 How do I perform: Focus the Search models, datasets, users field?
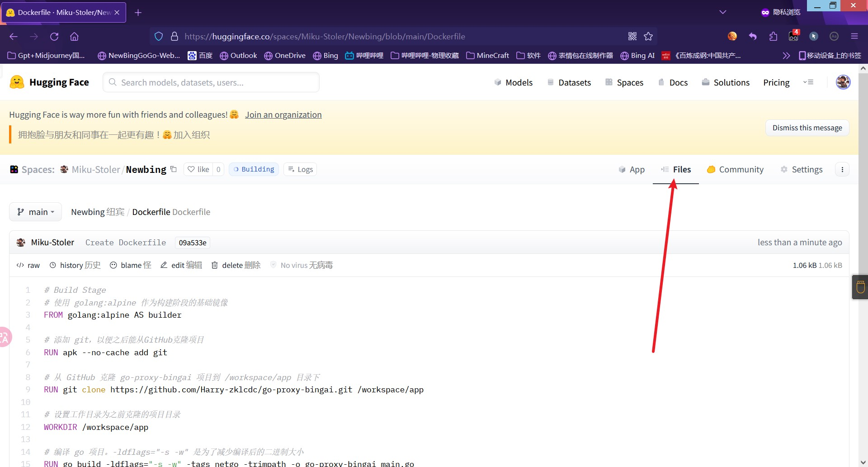211,82
